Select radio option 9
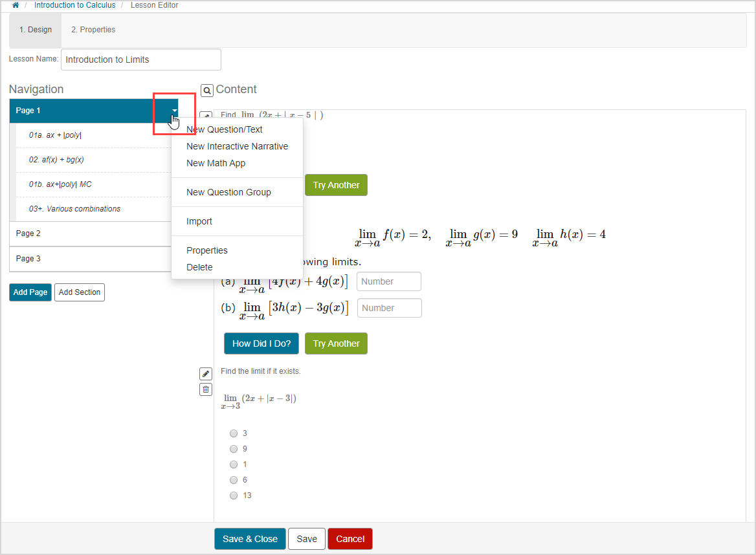This screenshot has height=555, width=756. pyautogui.click(x=234, y=449)
